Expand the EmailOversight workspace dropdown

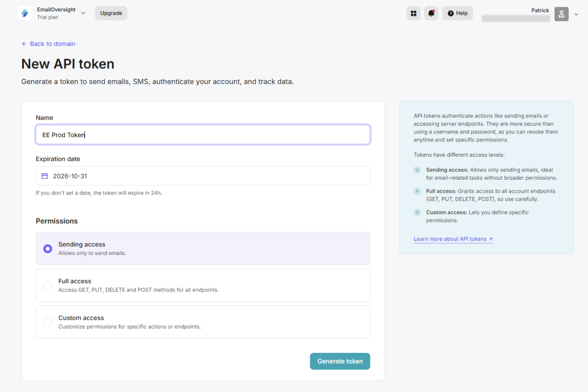[x=83, y=13]
